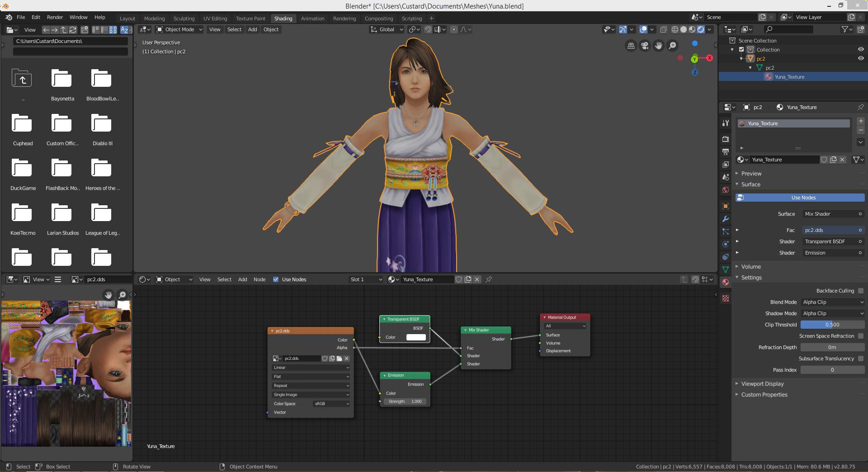
Task: Expand the Viewport Display panel
Action: [762, 384]
